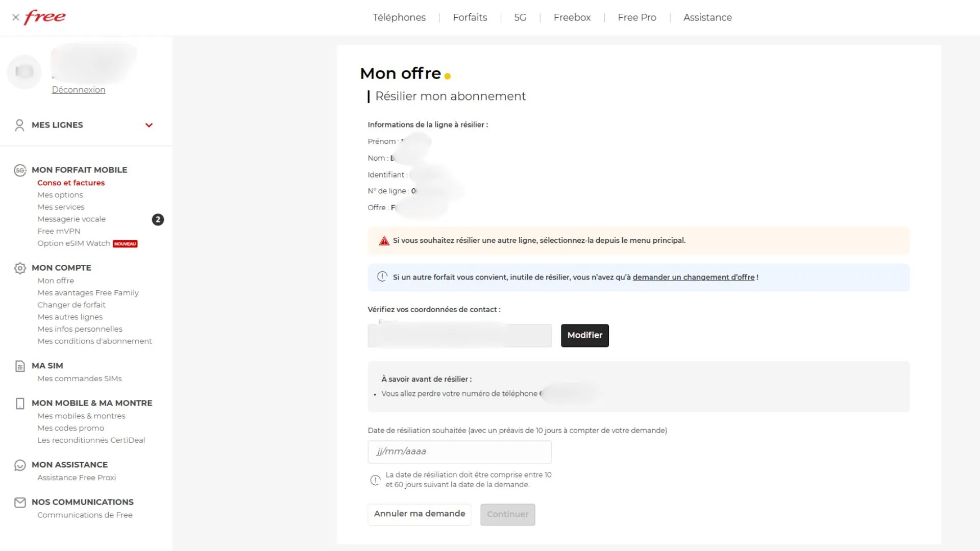Open Assistance Free Proxi
980x551 pixels.
(x=77, y=478)
